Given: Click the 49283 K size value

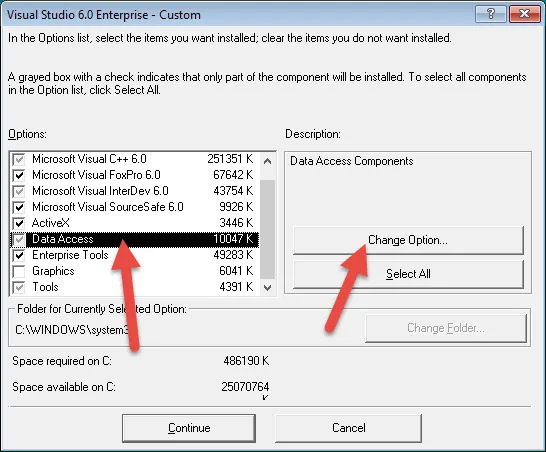Looking at the screenshot, I should (233, 255).
